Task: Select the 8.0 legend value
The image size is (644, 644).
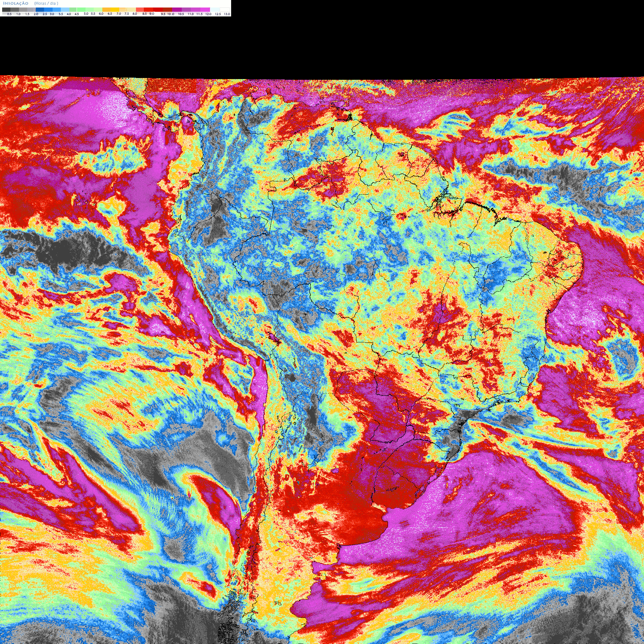Action: pos(135,14)
